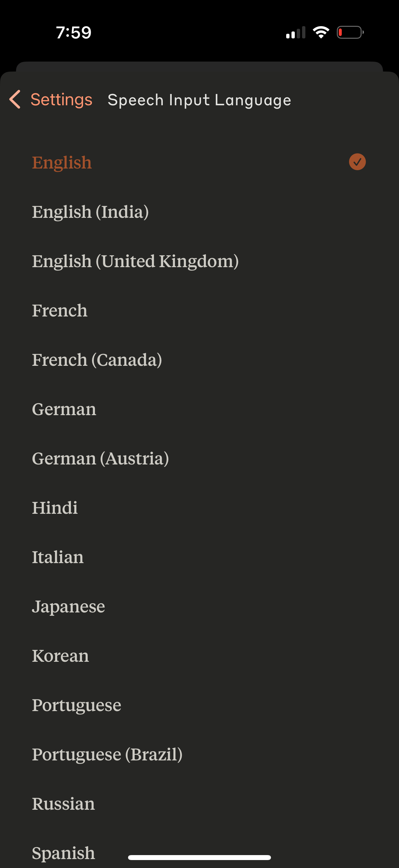Click the checkmark next to English

click(x=357, y=162)
